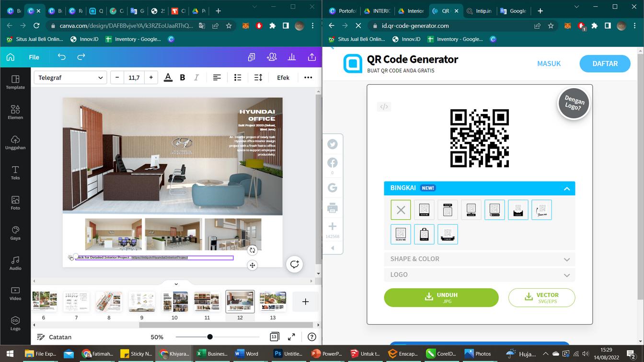This screenshot has height=362, width=644.
Task: Toggle bulleted list formatting
Action: (238, 78)
